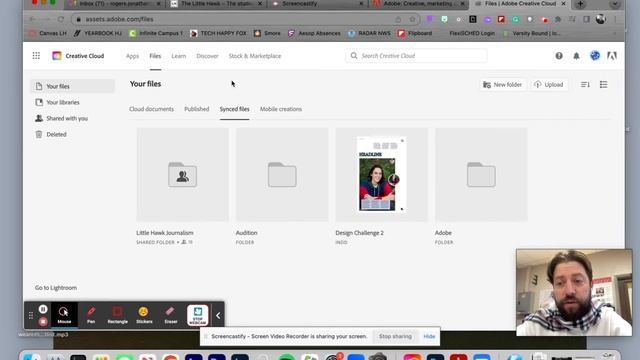
Task: Open the Creative Cloud app grid launcher
Action: click(x=36, y=56)
